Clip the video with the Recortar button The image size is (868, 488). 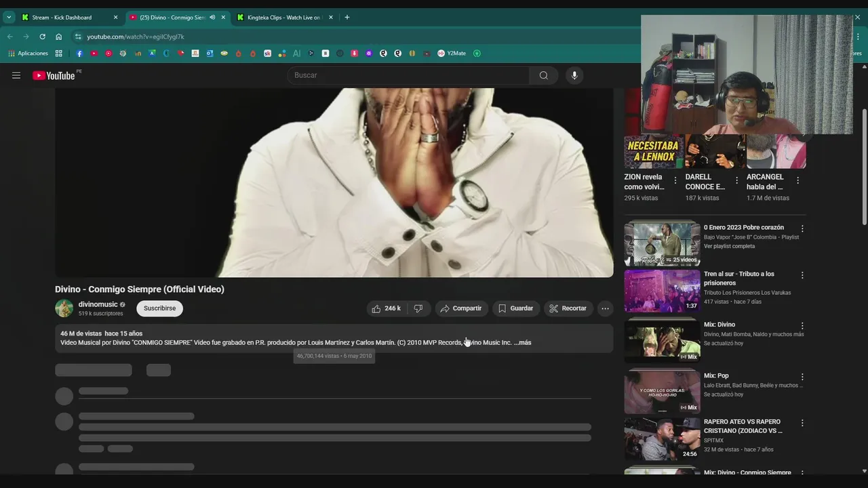click(x=568, y=308)
